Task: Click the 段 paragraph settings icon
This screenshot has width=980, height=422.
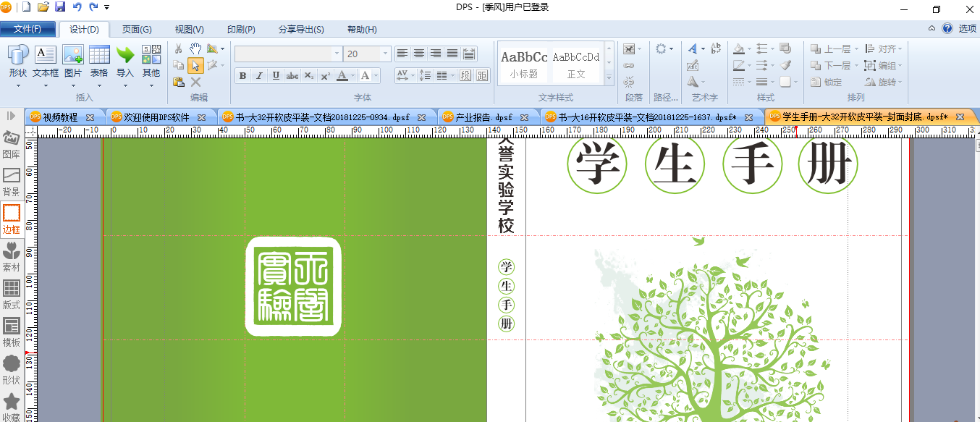Action: click(x=465, y=75)
